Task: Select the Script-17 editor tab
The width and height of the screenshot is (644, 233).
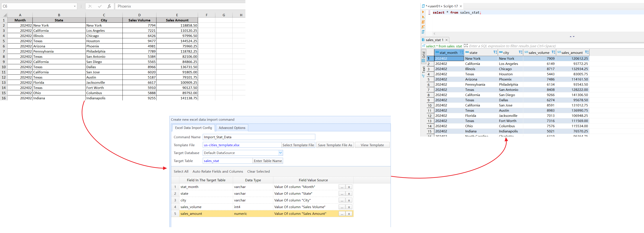Action: tap(442, 6)
